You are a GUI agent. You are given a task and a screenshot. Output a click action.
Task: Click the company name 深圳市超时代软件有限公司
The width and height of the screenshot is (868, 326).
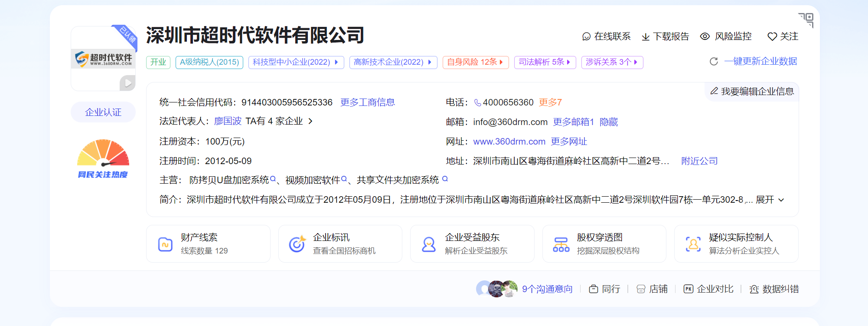point(255,35)
